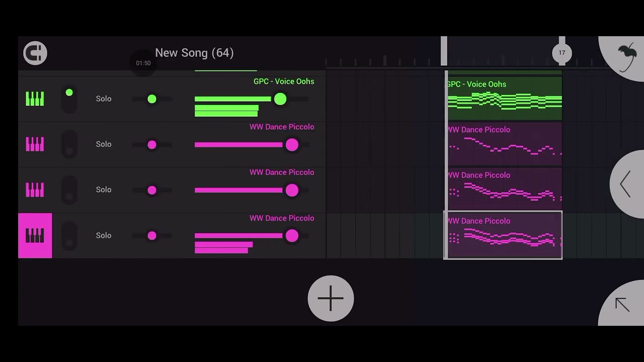Click the second WW Dance Piccolo track name label
The width and height of the screenshot is (644, 362).
click(x=282, y=172)
